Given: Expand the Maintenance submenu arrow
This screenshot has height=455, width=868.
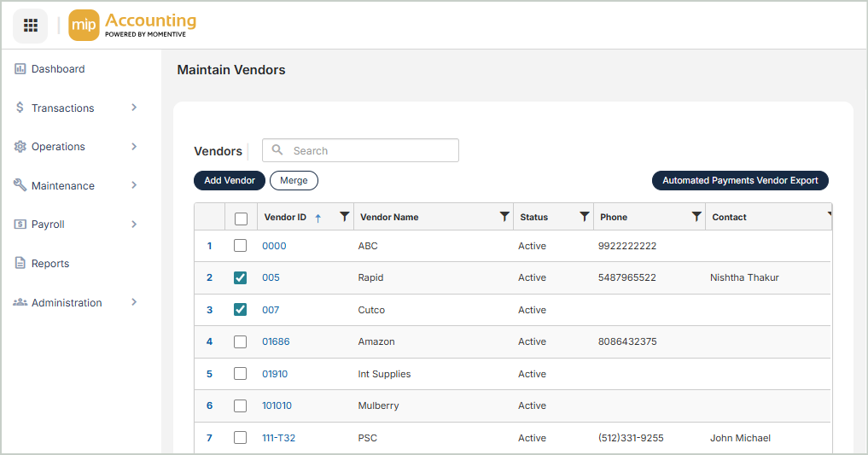Looking at the screenshot, I should click(x=134, y=185).
